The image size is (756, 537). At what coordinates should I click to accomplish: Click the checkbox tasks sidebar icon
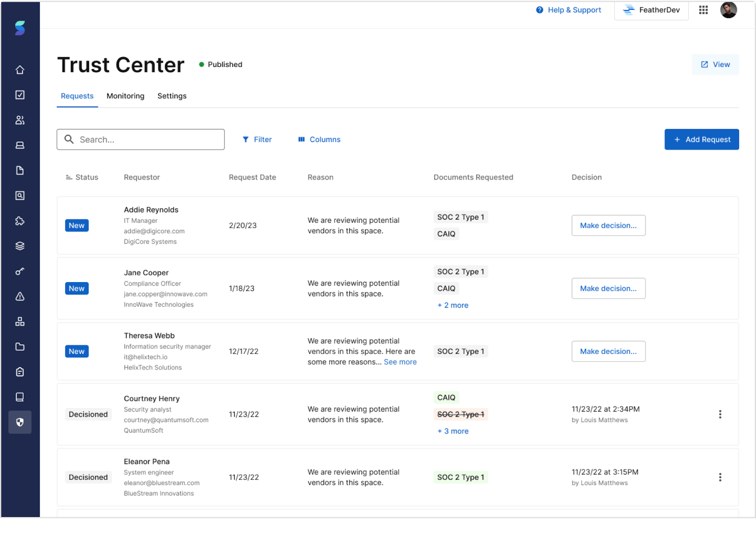click(x=20, y=95)
